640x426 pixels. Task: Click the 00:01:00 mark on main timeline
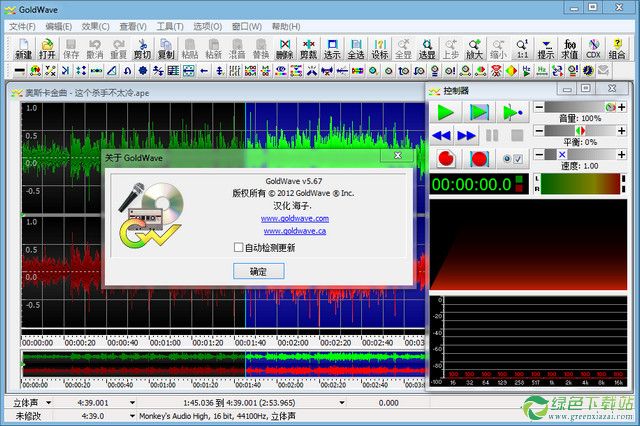pyautogui.click(x=165, y=343)
